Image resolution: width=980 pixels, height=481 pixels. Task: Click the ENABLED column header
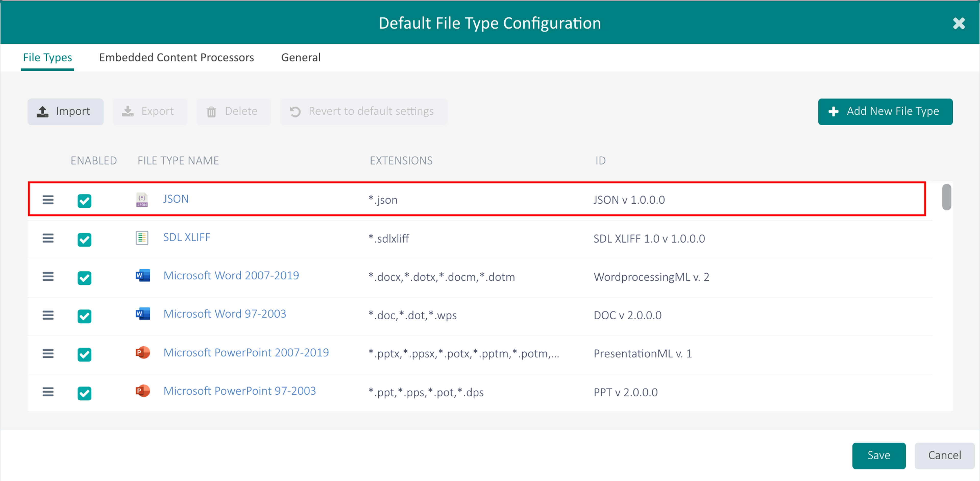(94, 161)
